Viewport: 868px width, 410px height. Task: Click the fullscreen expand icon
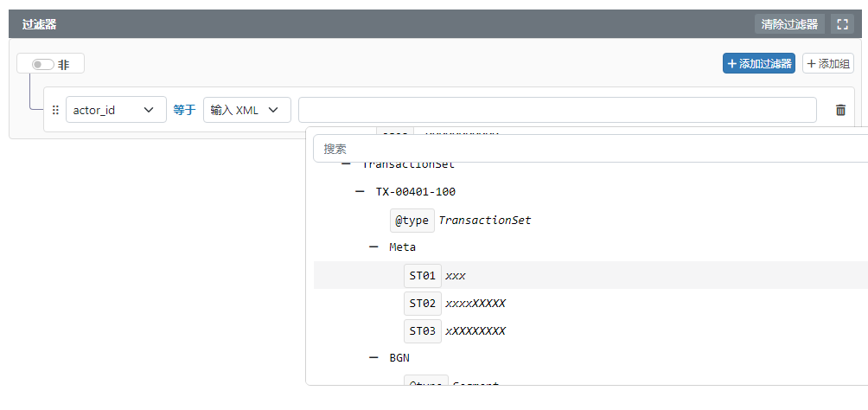[842, 24]
